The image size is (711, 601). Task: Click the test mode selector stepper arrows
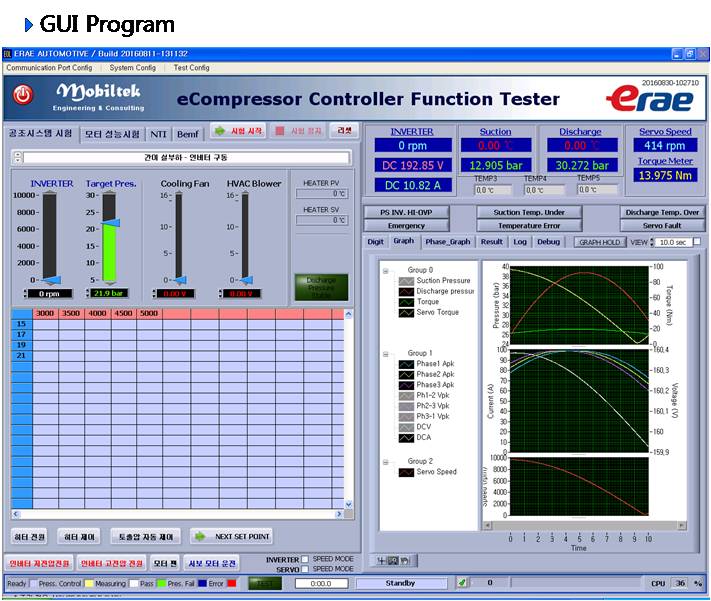(x=18, y=157)
